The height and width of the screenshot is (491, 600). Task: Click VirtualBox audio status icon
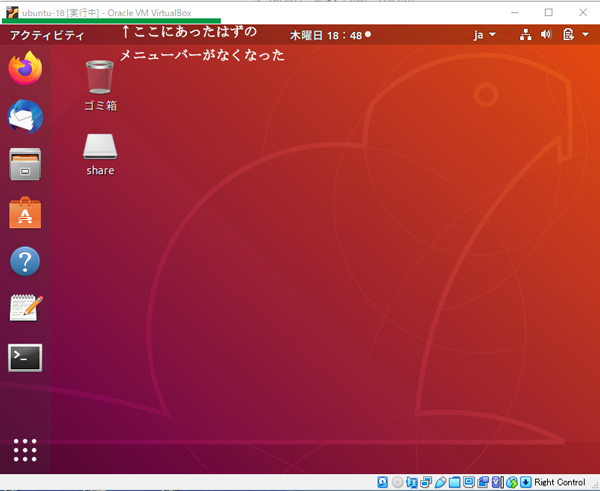[412, 482]
